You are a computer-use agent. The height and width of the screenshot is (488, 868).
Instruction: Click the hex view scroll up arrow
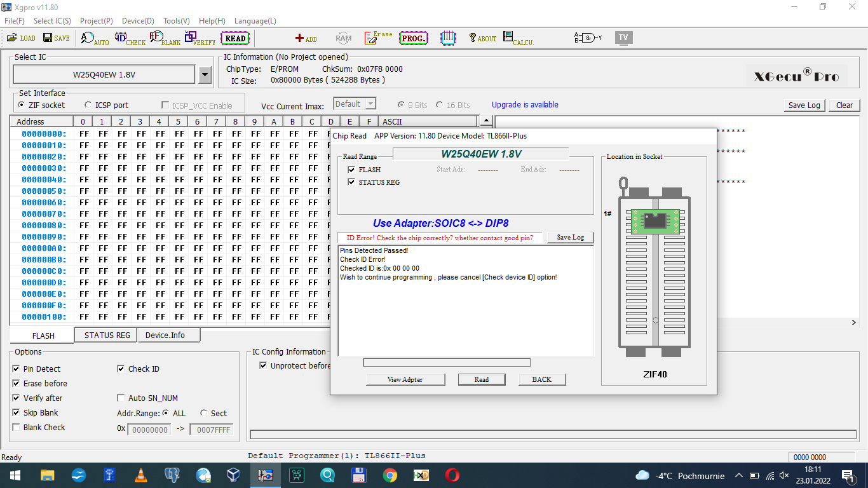point(485,121)
